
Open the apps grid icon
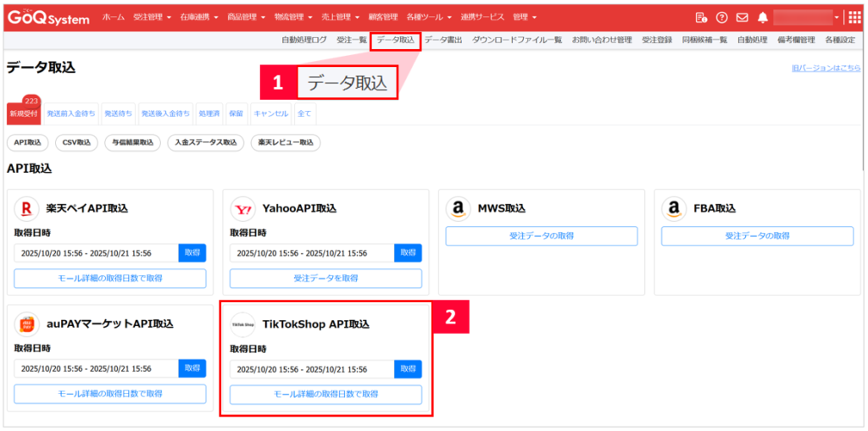click(x=854, y=18)
